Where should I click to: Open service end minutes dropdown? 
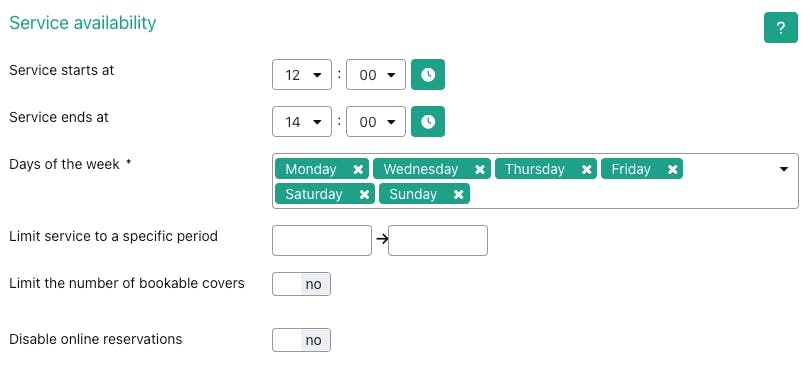click(376, 122)
